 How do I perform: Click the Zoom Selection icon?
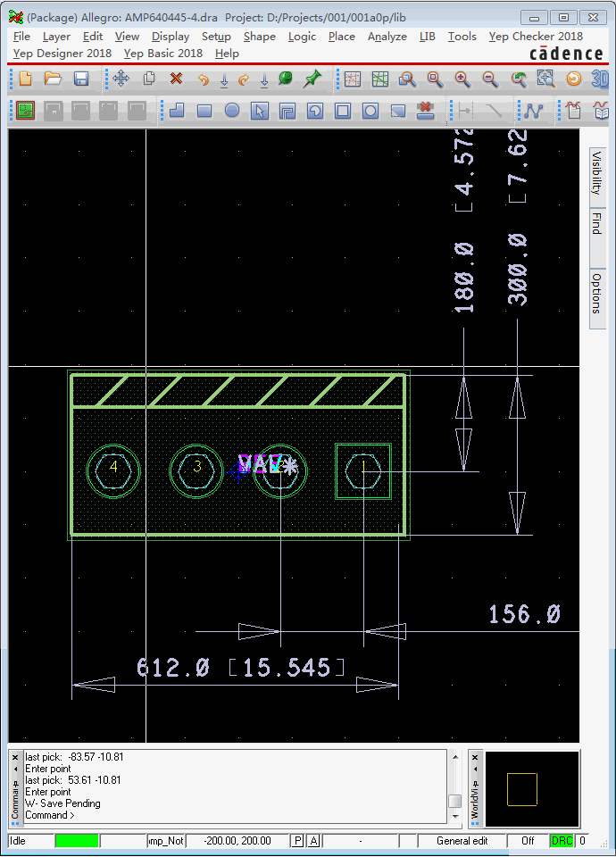point(545,79)
